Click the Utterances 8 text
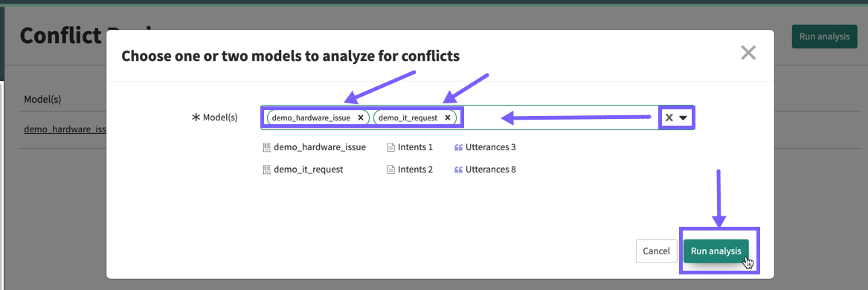The image size is (868, 290). point(491,170)
